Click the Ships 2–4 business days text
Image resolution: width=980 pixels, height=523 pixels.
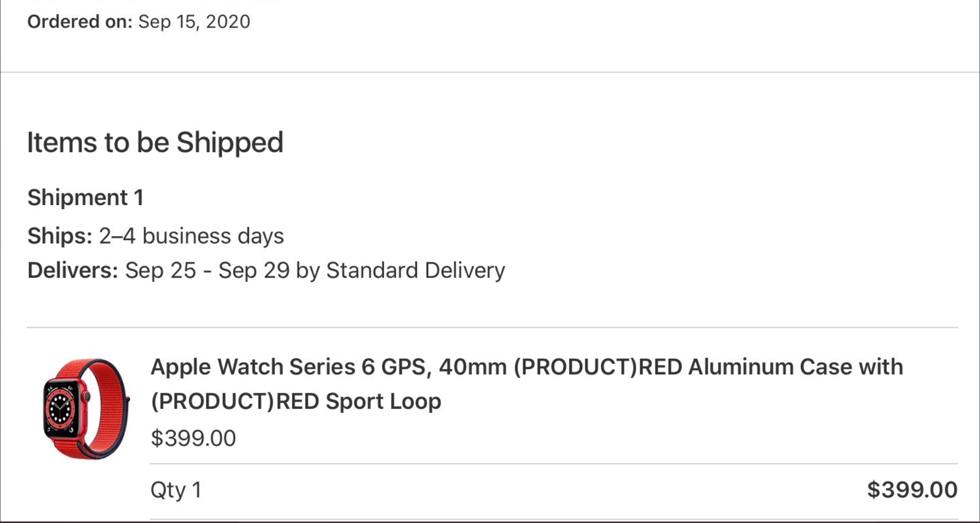pos(155,236)
